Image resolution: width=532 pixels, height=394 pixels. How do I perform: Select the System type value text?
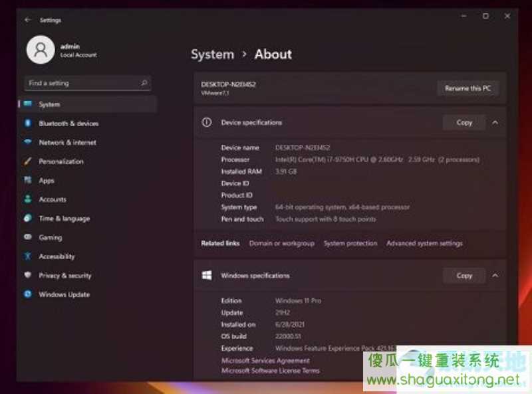(342, 207)
